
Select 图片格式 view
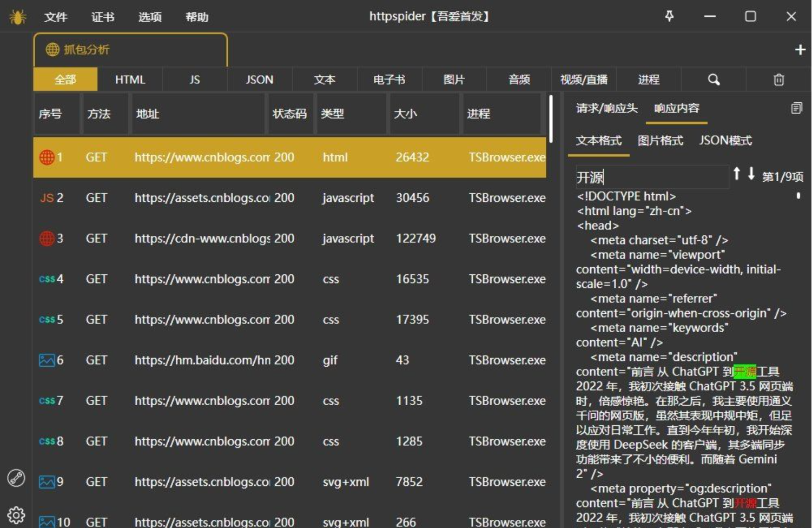point(661,141)
